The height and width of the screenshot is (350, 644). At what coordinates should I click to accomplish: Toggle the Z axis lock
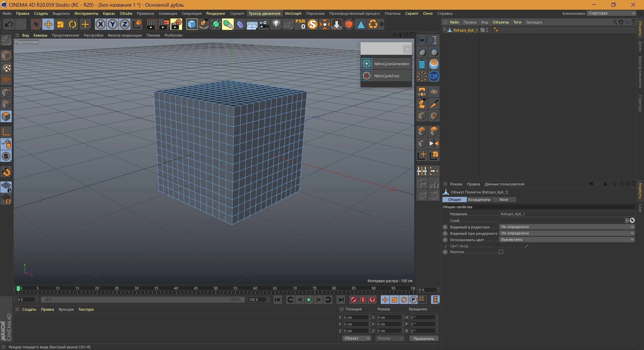click(125, 24)
